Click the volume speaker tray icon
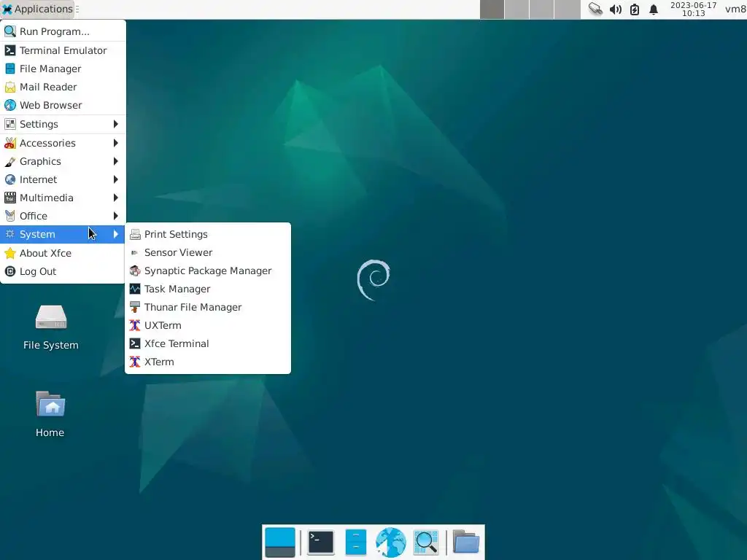The height and width of the screenshot is (560, 747). point(616,9)
